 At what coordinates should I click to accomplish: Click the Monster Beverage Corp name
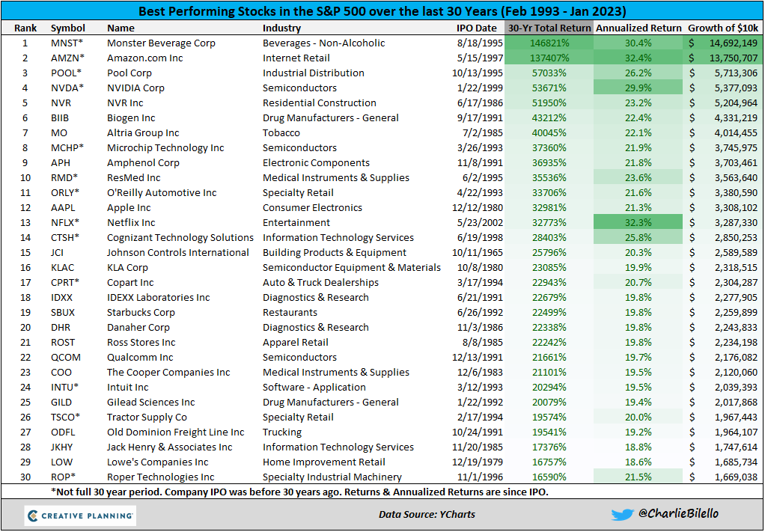coord(161,43)
